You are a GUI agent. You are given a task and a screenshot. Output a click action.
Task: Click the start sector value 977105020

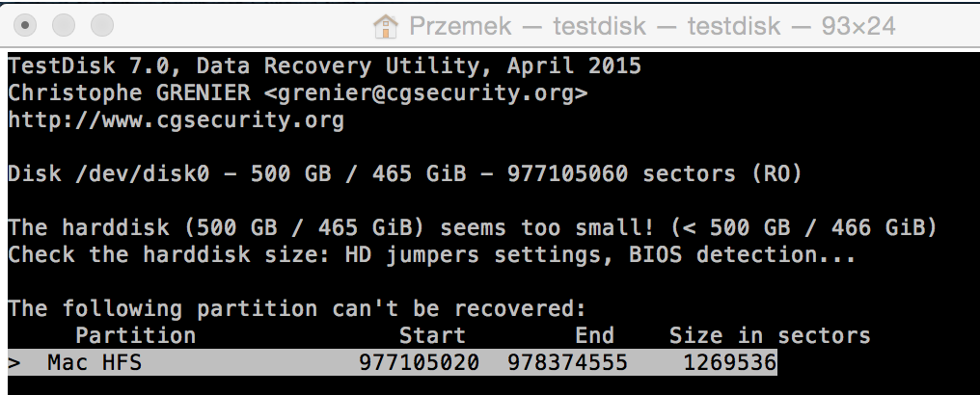[x=419, y=362]
